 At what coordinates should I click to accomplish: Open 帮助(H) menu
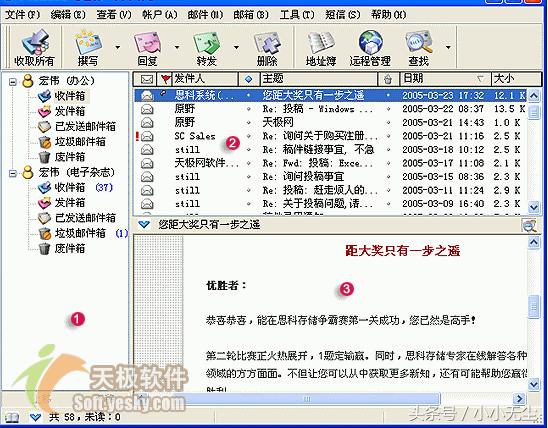click(389, 15)
